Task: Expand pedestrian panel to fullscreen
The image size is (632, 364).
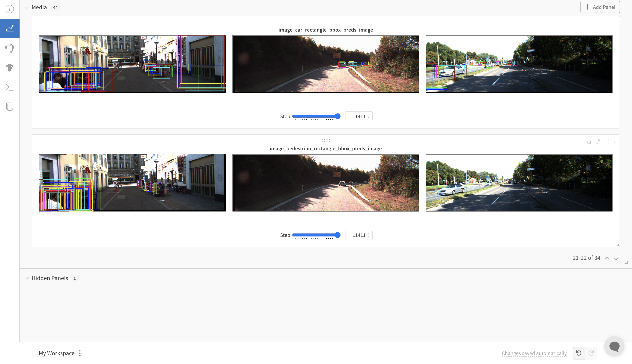Action: [x=606, y=142]
